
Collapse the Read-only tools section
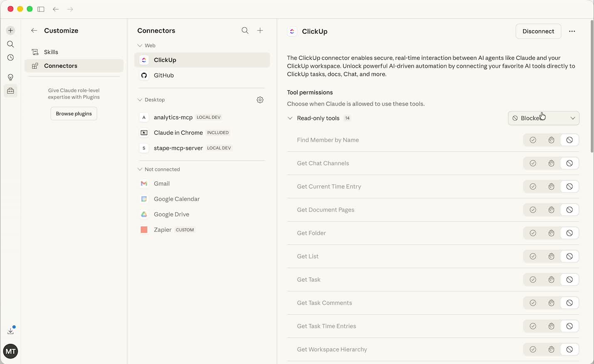pyautogui.click(x=290, y=118)
